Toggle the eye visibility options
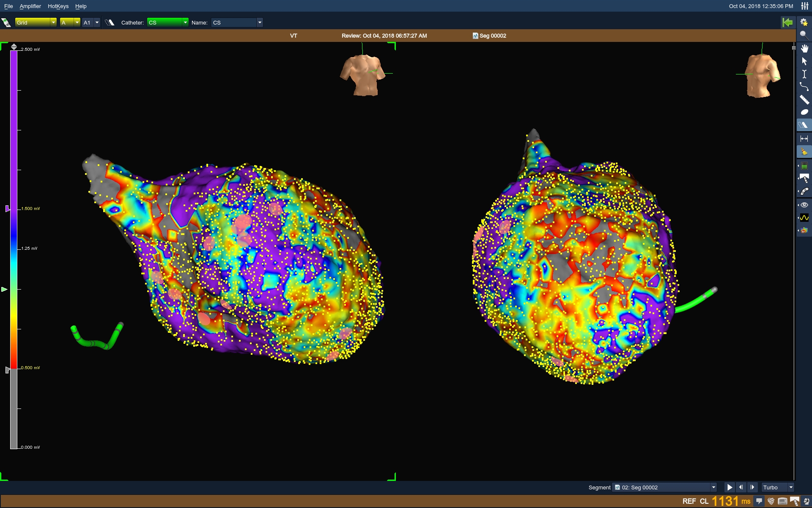 click(804, 205)
